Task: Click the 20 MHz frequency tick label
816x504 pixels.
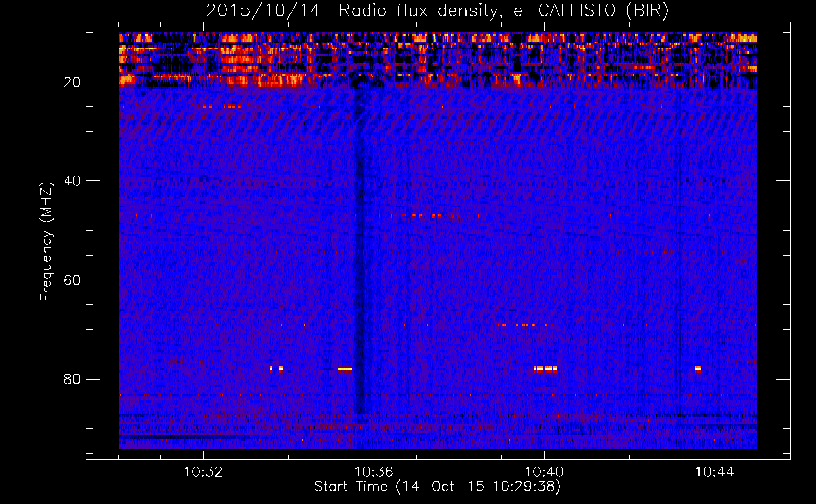Action: (72, 82)
